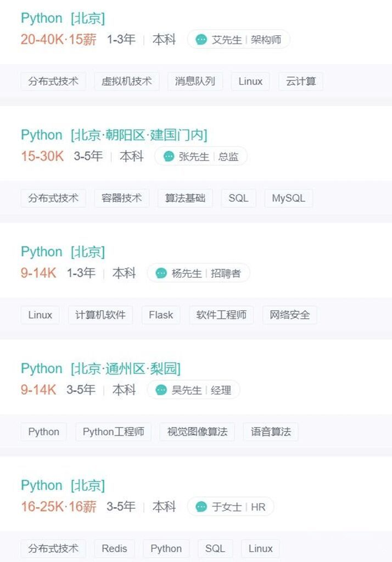Open Python job in 通州区·梨园
392x562 pixels.
coord(101,369)
